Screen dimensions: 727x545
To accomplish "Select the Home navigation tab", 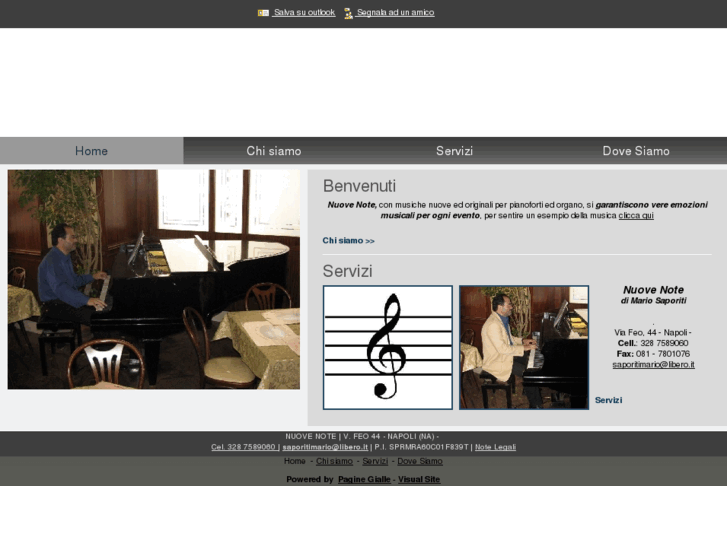I will (91, 151).
